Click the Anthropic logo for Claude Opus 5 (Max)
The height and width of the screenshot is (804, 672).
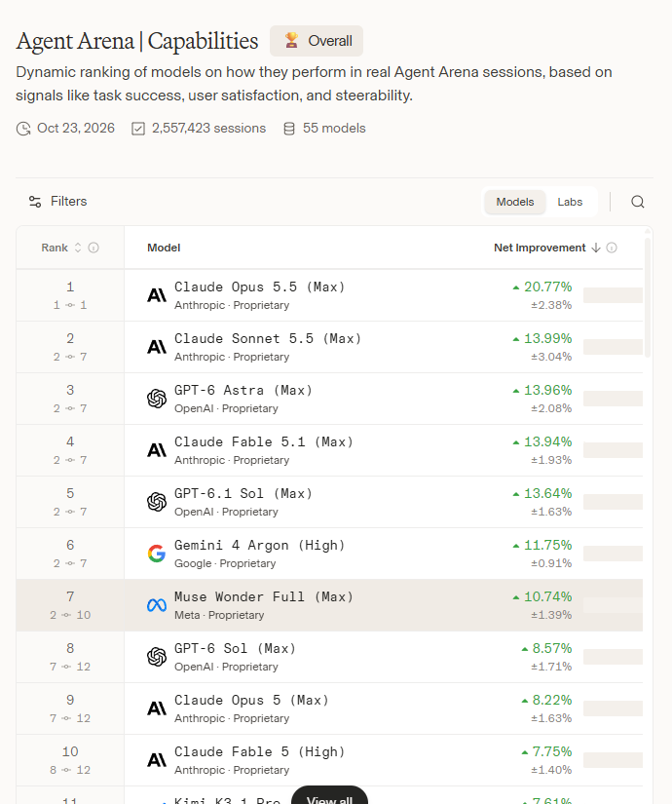click(157, 708)
